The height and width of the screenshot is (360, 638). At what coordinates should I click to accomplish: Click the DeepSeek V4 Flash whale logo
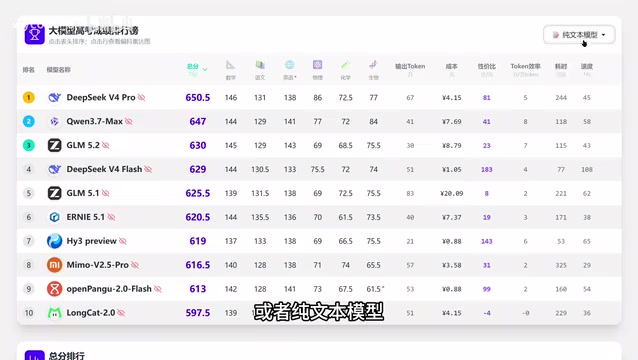55,169
